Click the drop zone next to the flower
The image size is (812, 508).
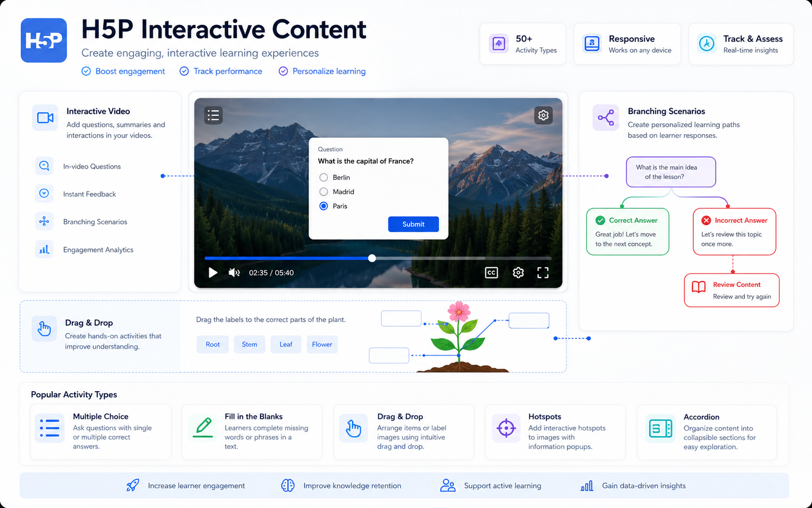point(401,319)
